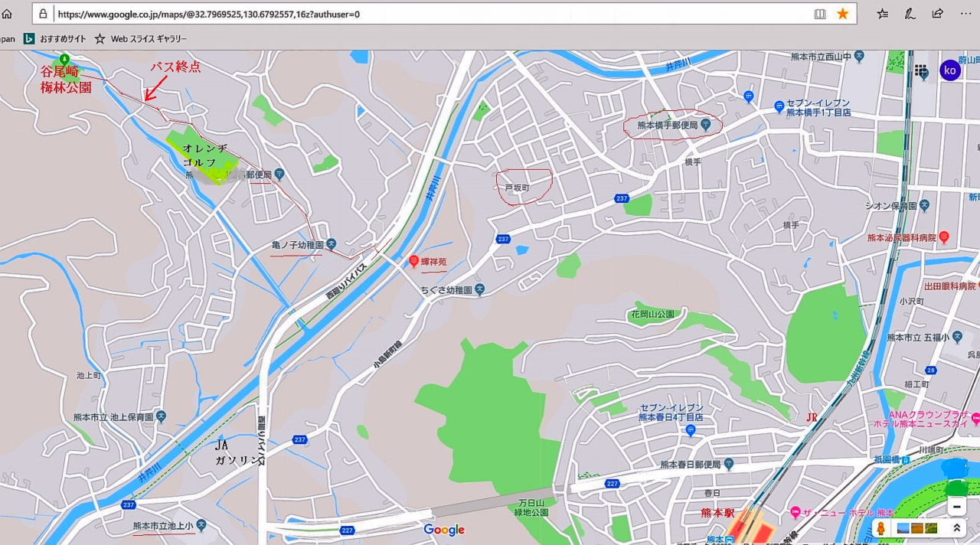Pick up the Street View pegman
Screen dimensions: 980x545
[x=881, y=528]
